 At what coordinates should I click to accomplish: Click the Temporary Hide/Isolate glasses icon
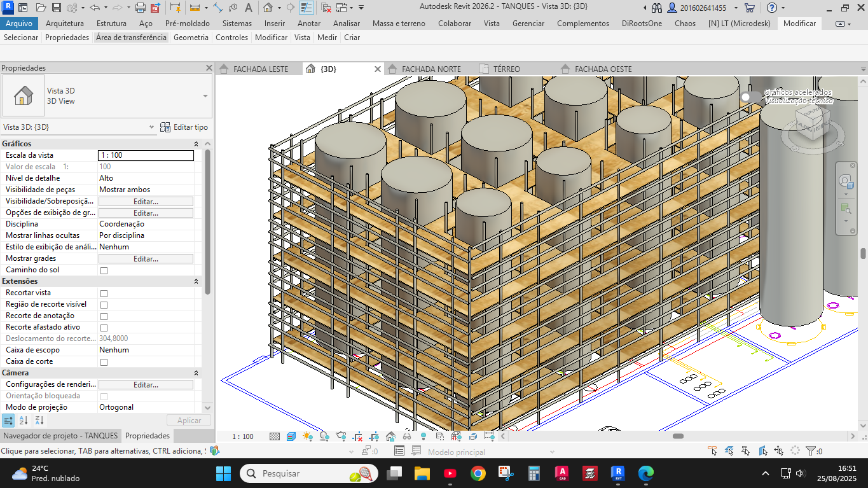(x=407, y=436)
